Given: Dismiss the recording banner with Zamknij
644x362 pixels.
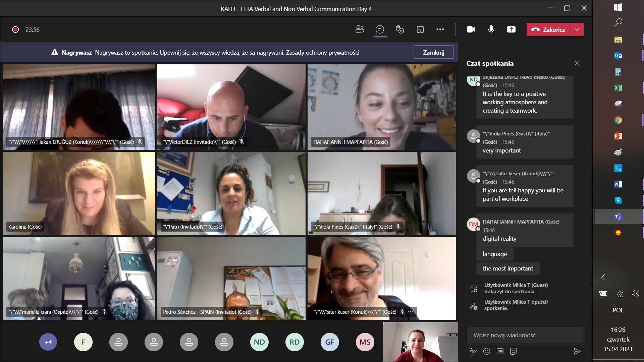Looking at the screenshot, I should tap(433, 52).
